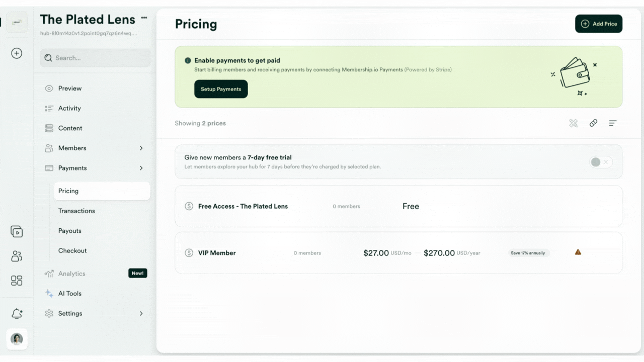The width and height of the screenshot is (644, 362).
Task: Click the Add Price button
Action: 599,24
